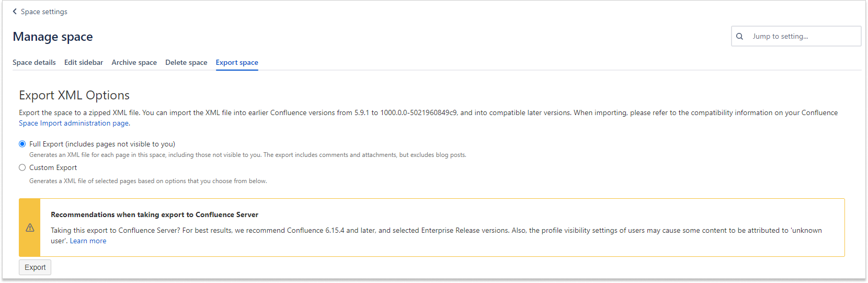Select the Full Export radio button
Viewport: 868px width, 283px height.
(22, 144)
